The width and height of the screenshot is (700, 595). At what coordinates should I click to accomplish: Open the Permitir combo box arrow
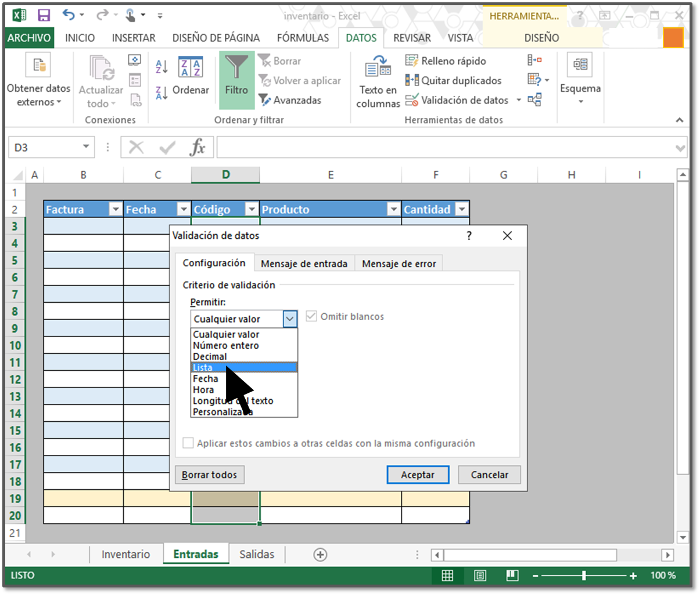[290, 318]
